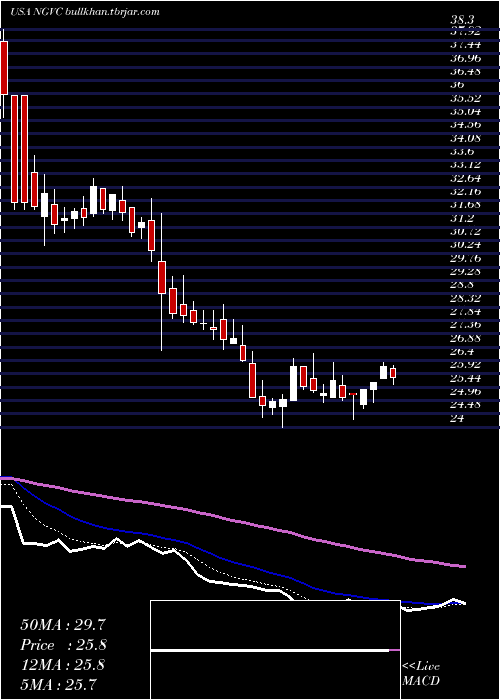Click the 35.52 price axis label
Viewport: 500px width, 700px height.
[x=465, y=98]
